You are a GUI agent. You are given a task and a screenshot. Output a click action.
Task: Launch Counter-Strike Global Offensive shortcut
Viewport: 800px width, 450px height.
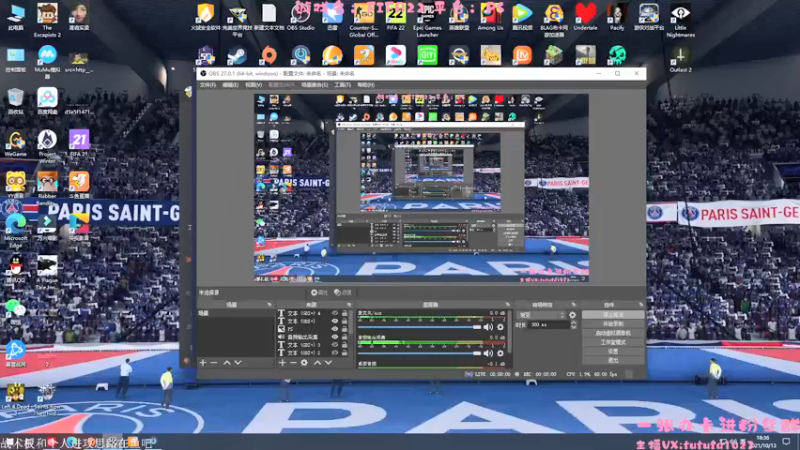364,20
